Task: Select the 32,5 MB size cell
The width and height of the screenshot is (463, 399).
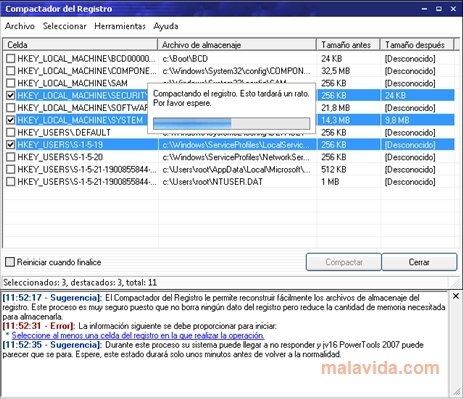Action: click(336, 71)
